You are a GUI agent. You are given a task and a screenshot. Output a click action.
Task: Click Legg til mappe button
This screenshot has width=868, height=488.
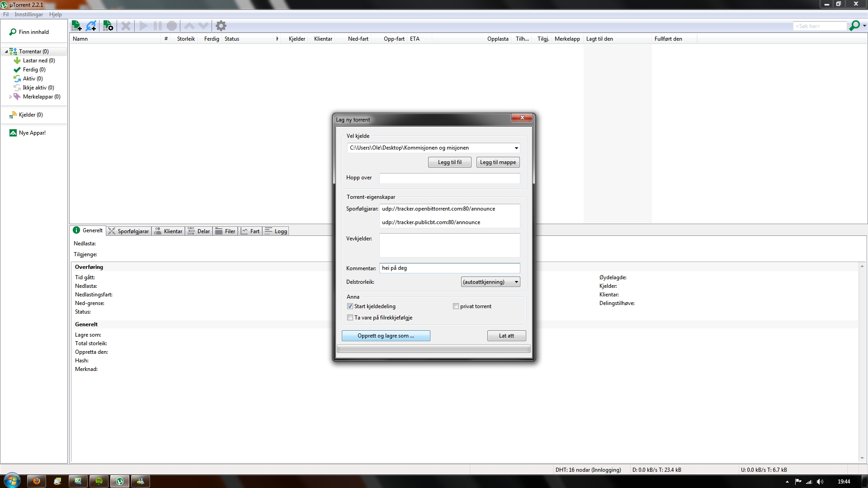click(498, 162)
